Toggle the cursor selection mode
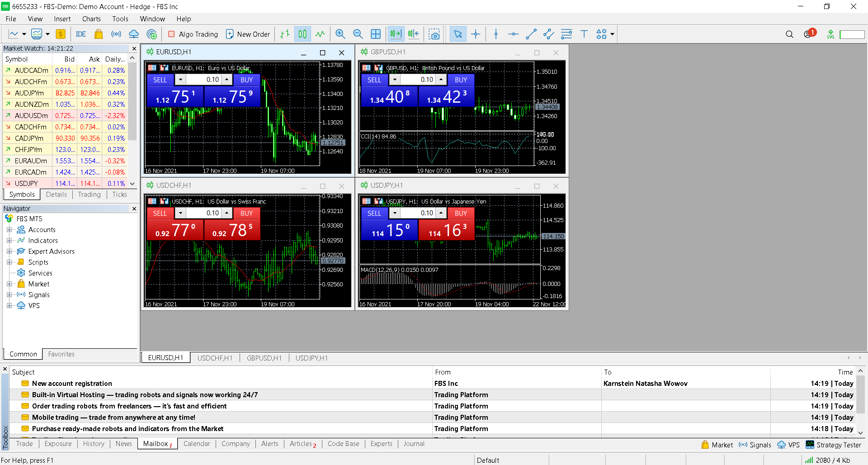The height and width of the screenshot is (465, 868). click(458, 34)
